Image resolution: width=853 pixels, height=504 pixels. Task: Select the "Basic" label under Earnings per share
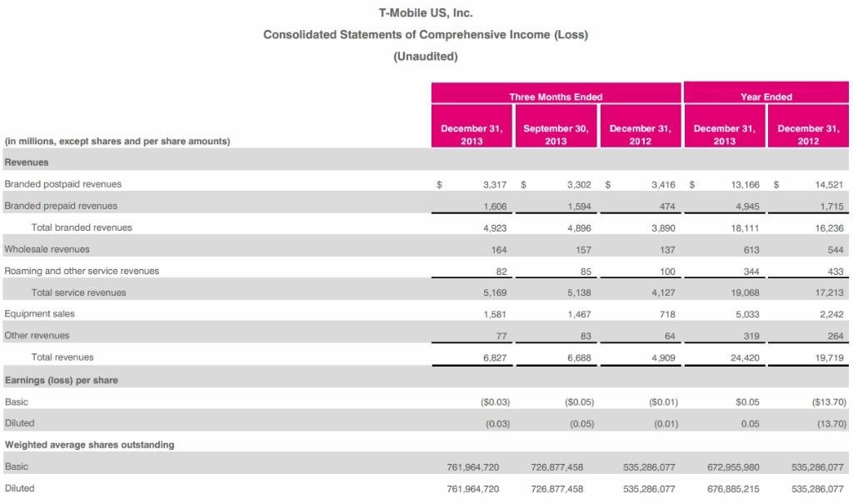[17, 402]
